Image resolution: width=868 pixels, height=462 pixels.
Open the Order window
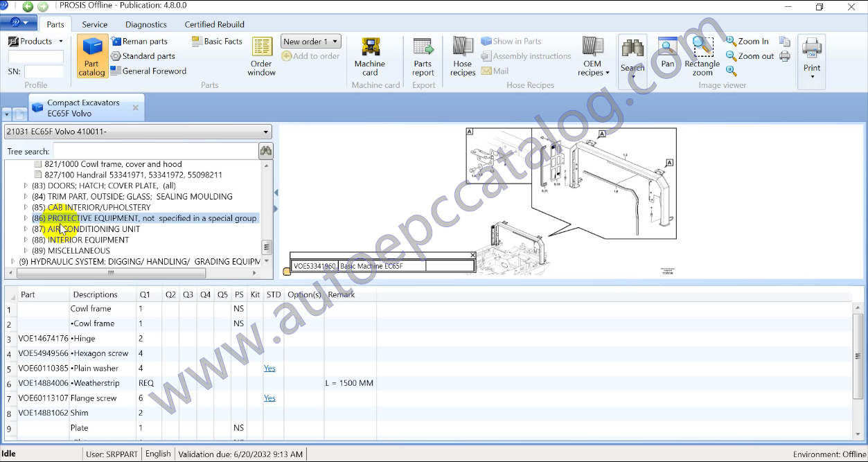pyautogui.click(x=262, y=56)
